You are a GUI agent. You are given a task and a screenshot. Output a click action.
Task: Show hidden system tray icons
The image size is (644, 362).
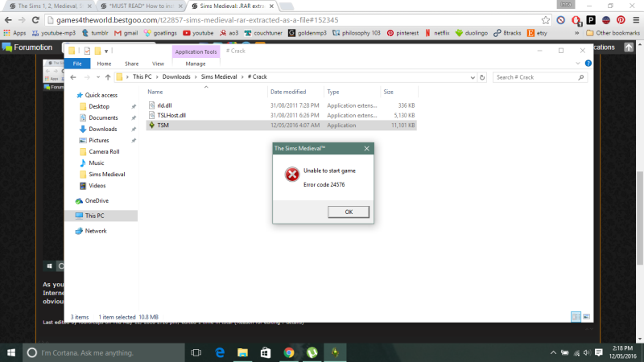[x=553, y=352]
